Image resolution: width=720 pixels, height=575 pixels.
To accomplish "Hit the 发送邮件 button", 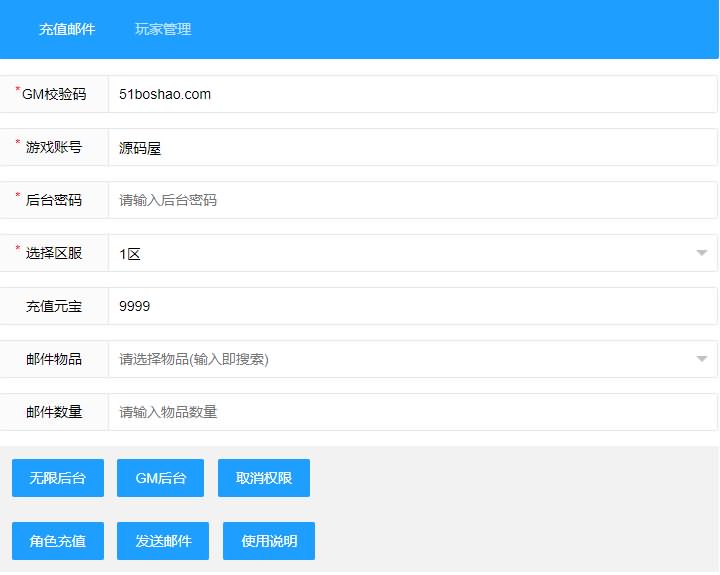I will click(x=163, y=541).
